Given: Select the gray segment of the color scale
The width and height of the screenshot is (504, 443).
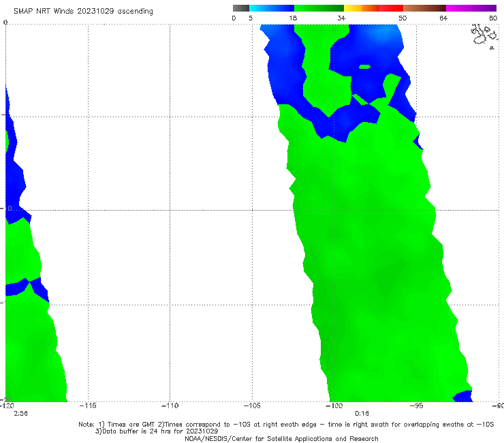Looking at the screenshot, I should (241, 8).
